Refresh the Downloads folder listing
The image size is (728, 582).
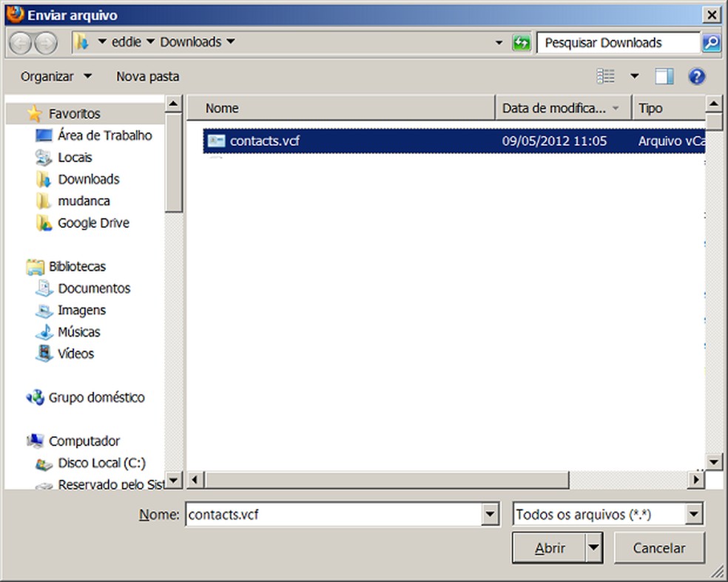(521, 43)
